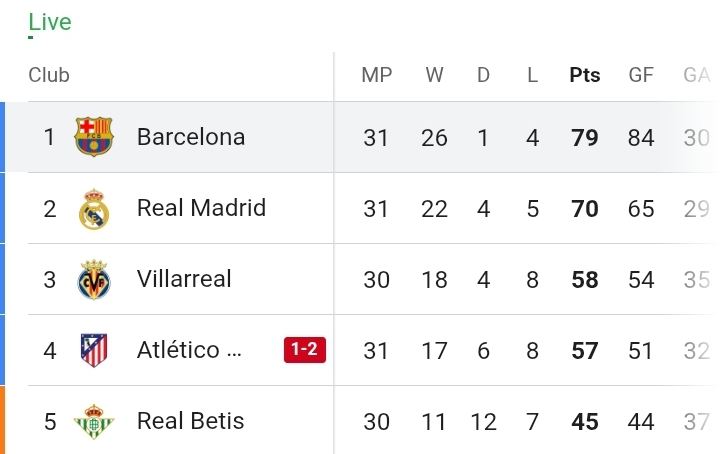Open the Real Madrid team link
Image resolution: width=720 pixels, height=454 pixels.
pos(201,208)
